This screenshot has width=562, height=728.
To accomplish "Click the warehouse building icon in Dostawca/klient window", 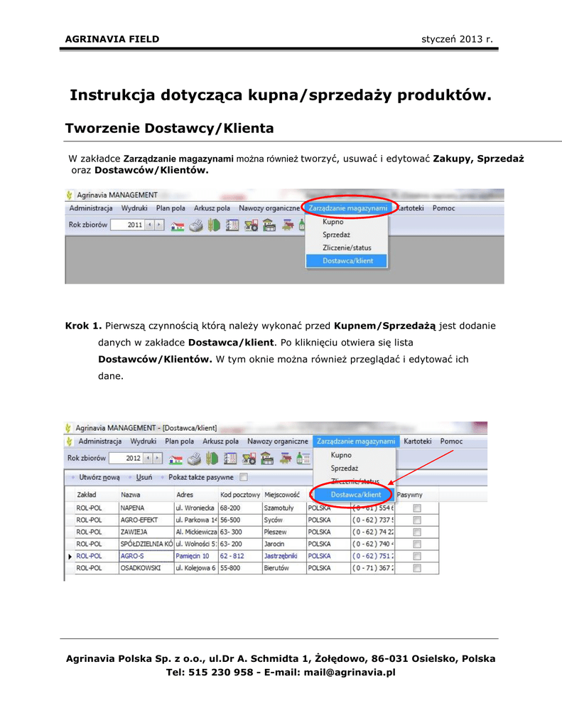I will pyautogui.click(x=266, y=459).
